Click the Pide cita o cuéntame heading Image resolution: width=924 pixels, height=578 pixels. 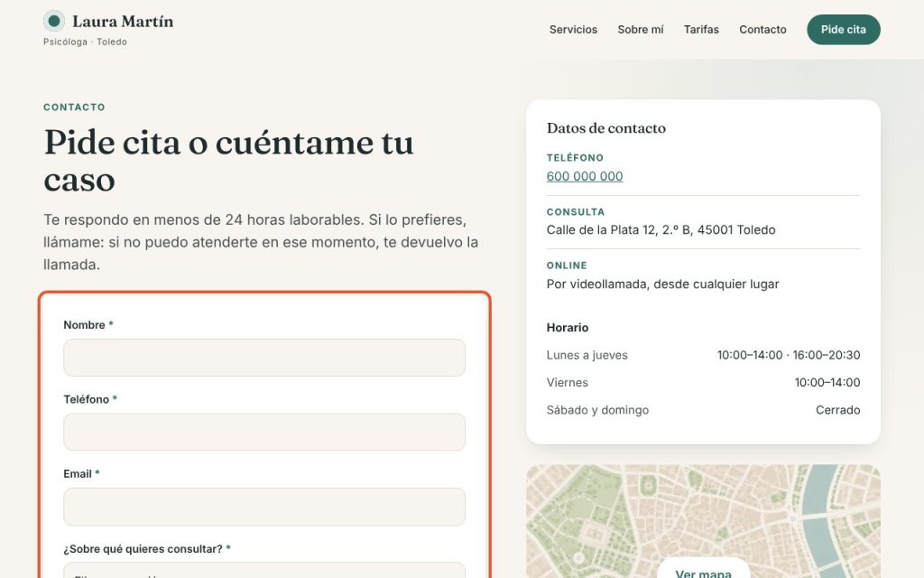228,161
